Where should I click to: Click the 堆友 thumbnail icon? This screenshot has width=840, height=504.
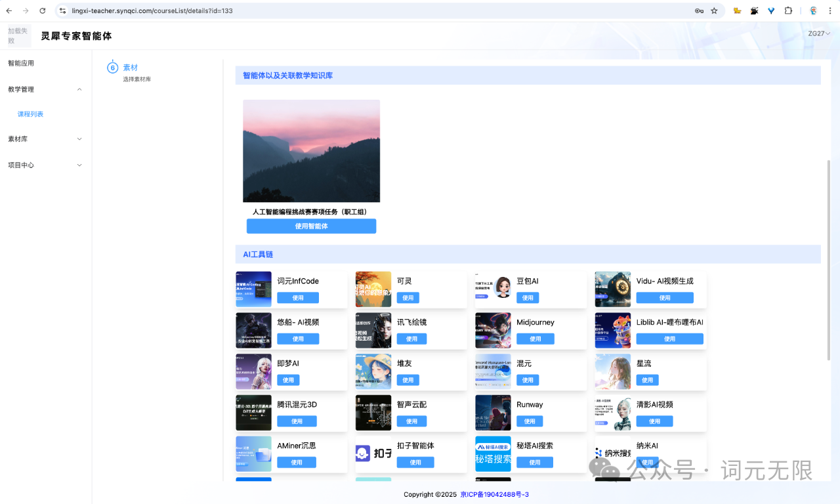(373, 371)
